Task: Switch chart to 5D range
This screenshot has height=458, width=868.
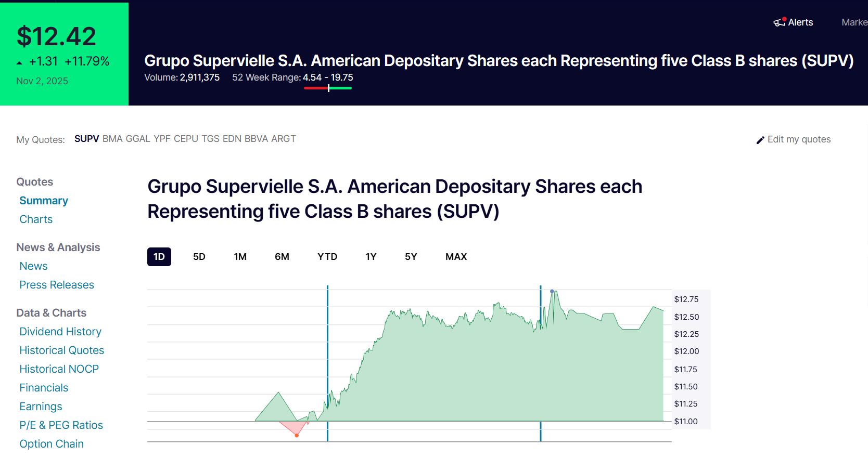Action: pyautogui.click(x=199, y=257)
